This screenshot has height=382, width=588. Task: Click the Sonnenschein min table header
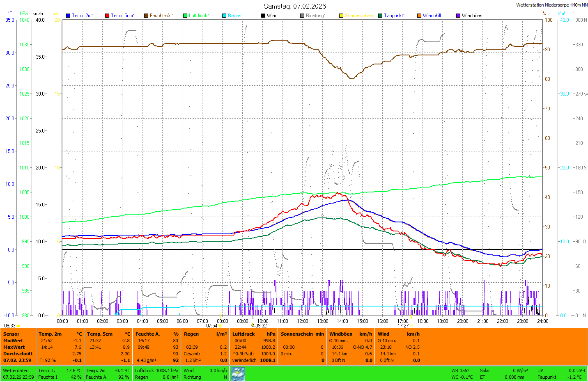click(x=302, y=334)
